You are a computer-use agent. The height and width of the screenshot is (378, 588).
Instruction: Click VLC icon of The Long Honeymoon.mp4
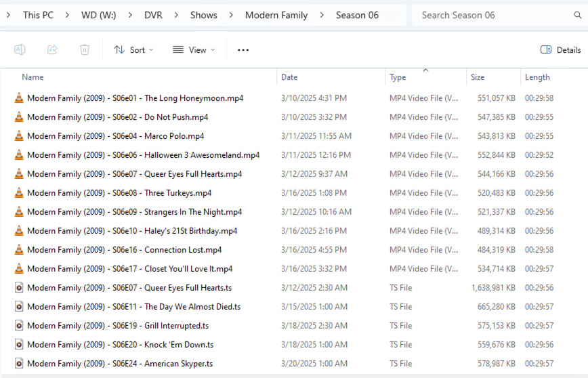(x=19, y=98)
